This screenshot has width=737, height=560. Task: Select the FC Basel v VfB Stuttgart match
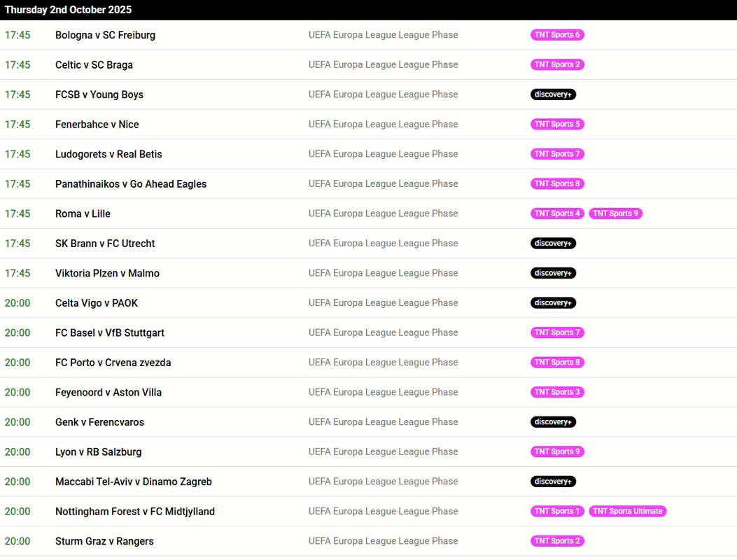[x=110, y=333]
